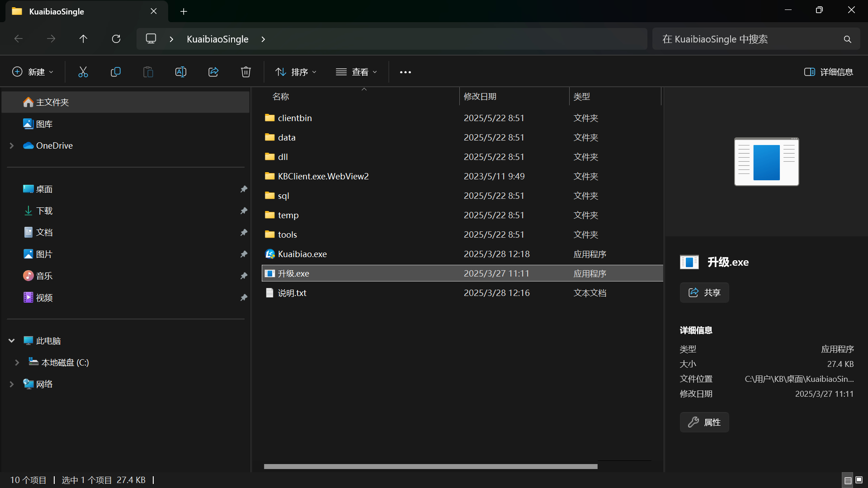Open the 查看 view dropdown
The image size is (868, 488).
point(357,72)
